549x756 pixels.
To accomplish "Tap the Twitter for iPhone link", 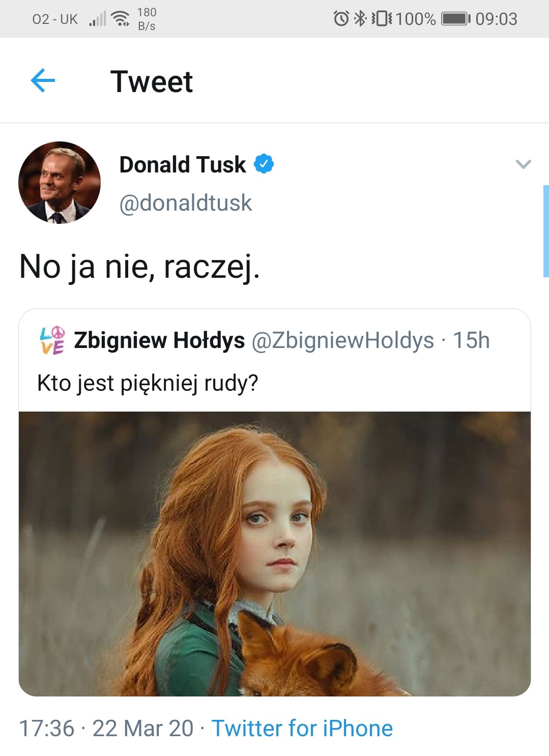I will [302, 728].
